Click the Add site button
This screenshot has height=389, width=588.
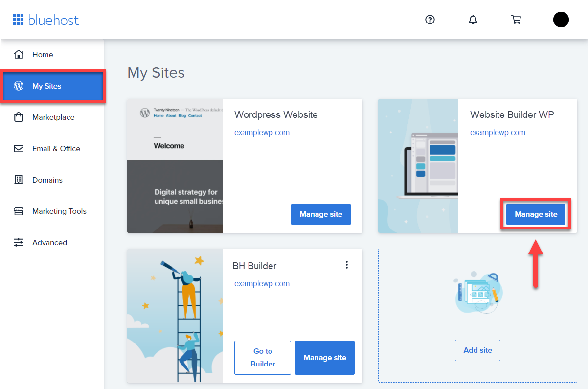[477, 350]
